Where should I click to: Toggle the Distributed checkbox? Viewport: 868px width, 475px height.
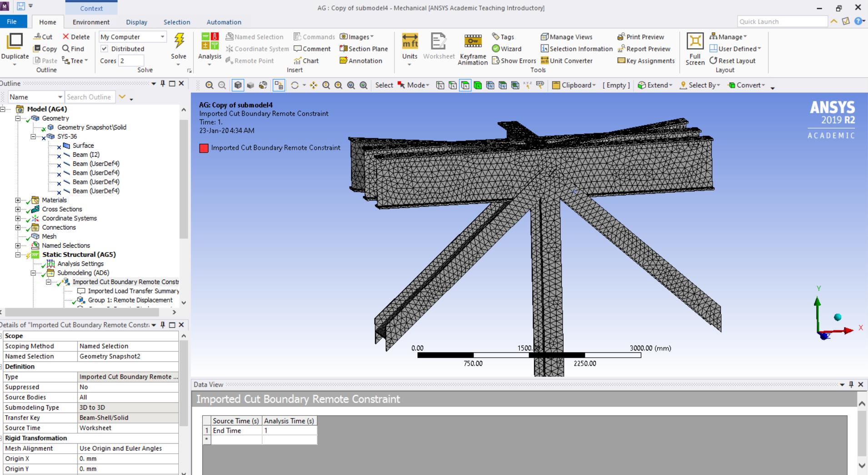point(104,49)
